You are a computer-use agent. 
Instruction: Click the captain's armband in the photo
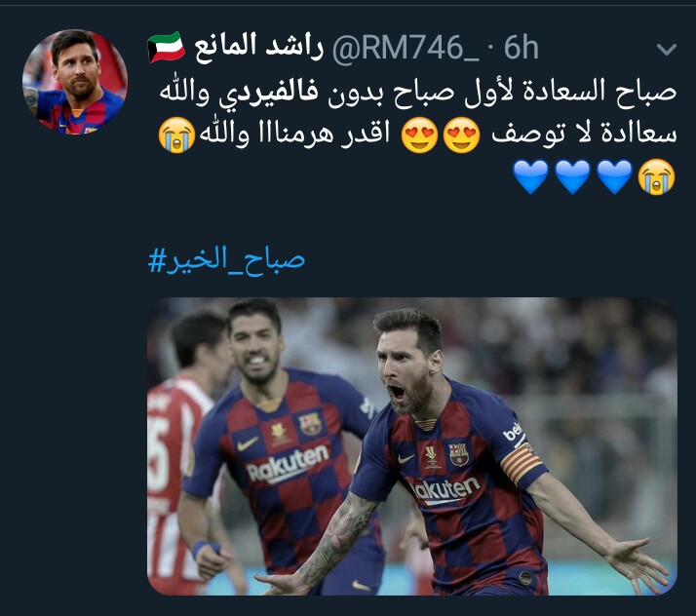tap(522, 462)
